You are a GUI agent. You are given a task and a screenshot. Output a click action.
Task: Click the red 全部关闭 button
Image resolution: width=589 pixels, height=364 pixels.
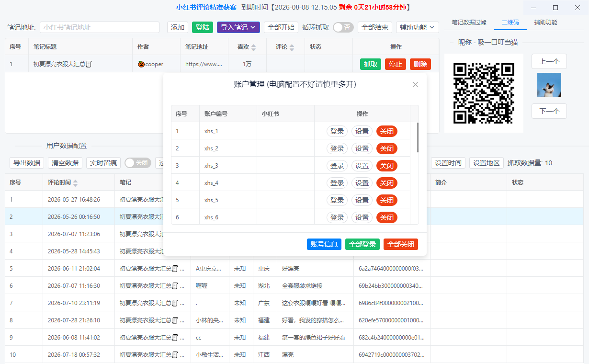click(x=401, y=244)
